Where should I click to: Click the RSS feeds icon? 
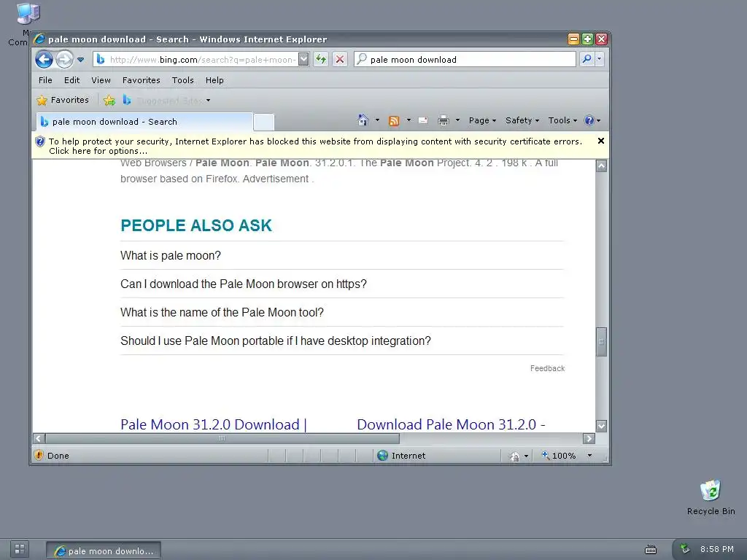click(x=394, y=121)
